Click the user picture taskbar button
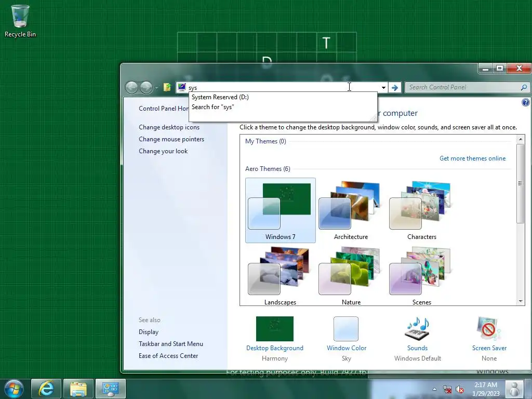The image size is (532, 399). 514,389
